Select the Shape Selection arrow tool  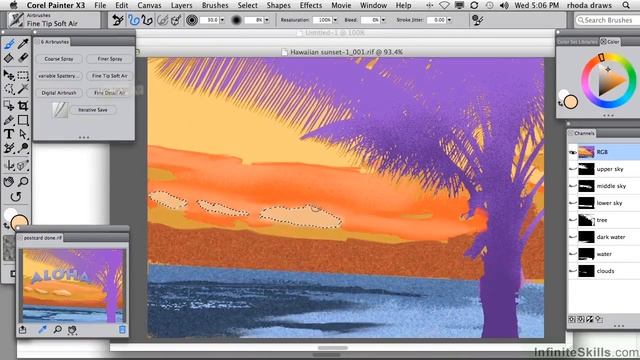[23, 134]
